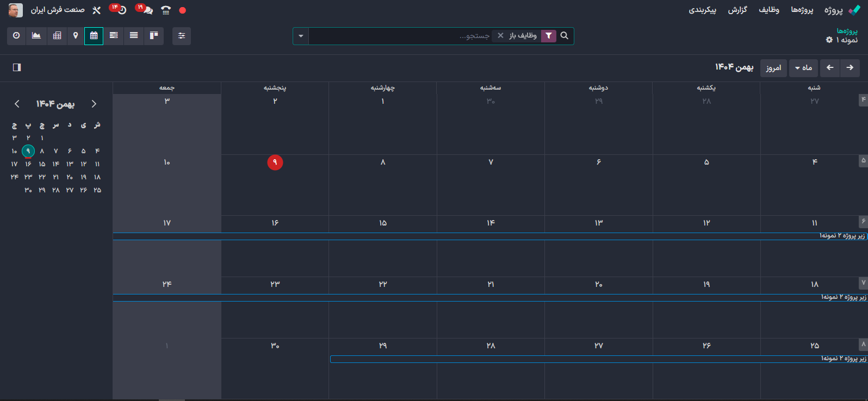Screen dimensions: 868x401
Task: Remove the 'وظایف باز' filter
Action: click(x=500, y=36)
